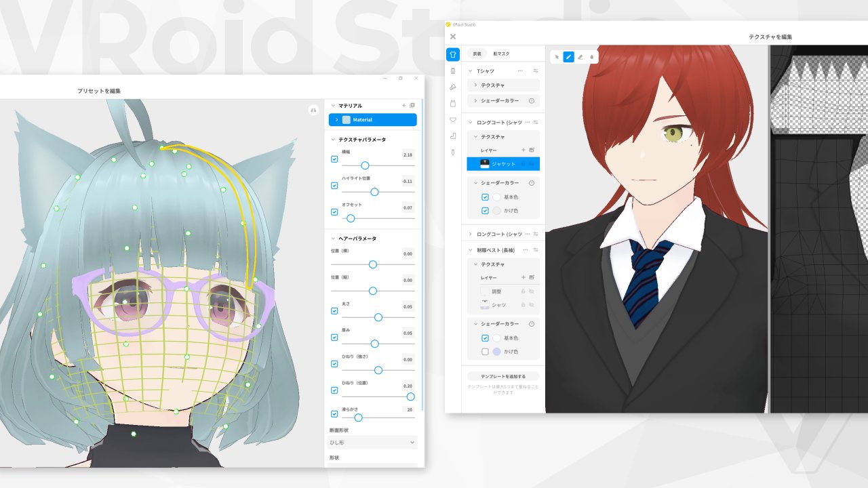Collapse the ヘアーパラメータ section
This screenshot has width=868, height=488.
click(332, 239)
